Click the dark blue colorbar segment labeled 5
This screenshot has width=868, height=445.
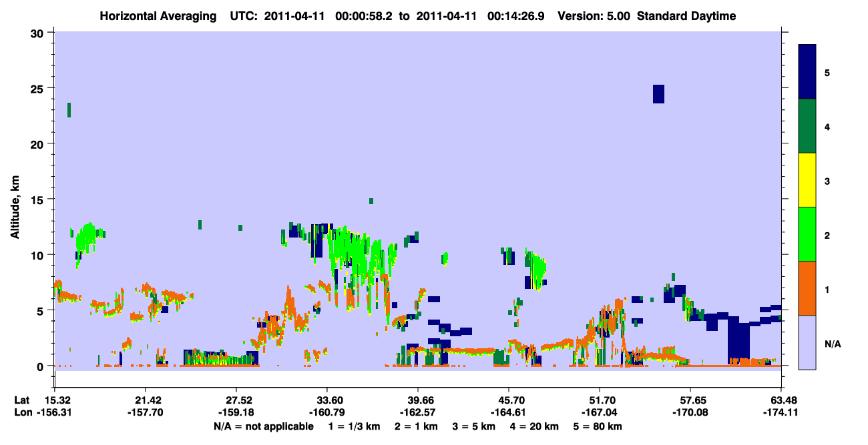click(x=807, y=72)
